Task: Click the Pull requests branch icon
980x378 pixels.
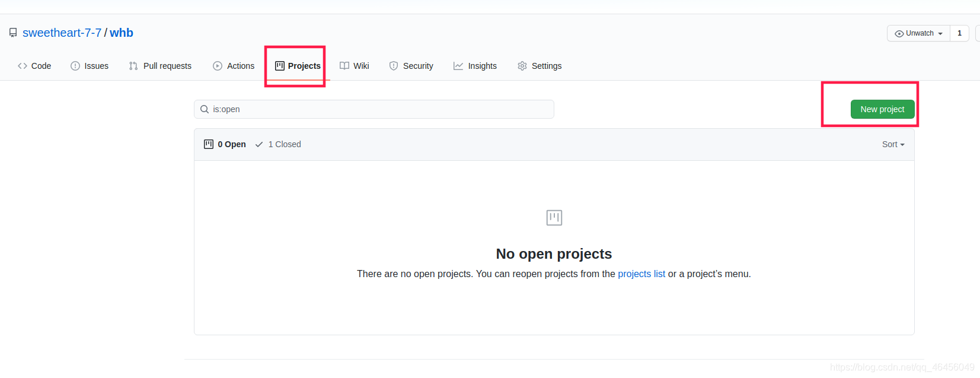Action: click(x=133, y=66)
